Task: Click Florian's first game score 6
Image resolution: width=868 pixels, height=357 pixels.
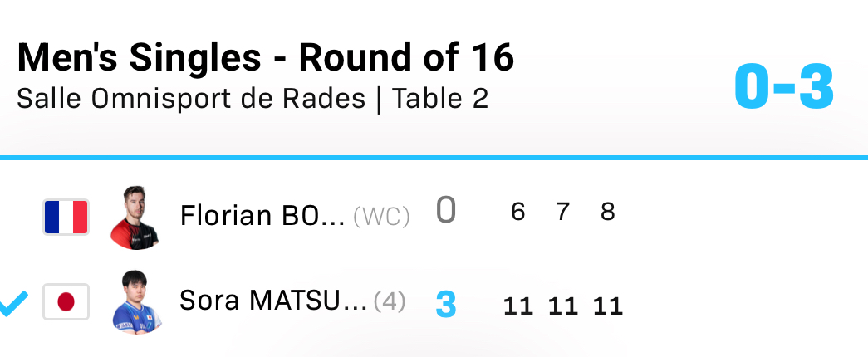Action: (x=517, y=213)
